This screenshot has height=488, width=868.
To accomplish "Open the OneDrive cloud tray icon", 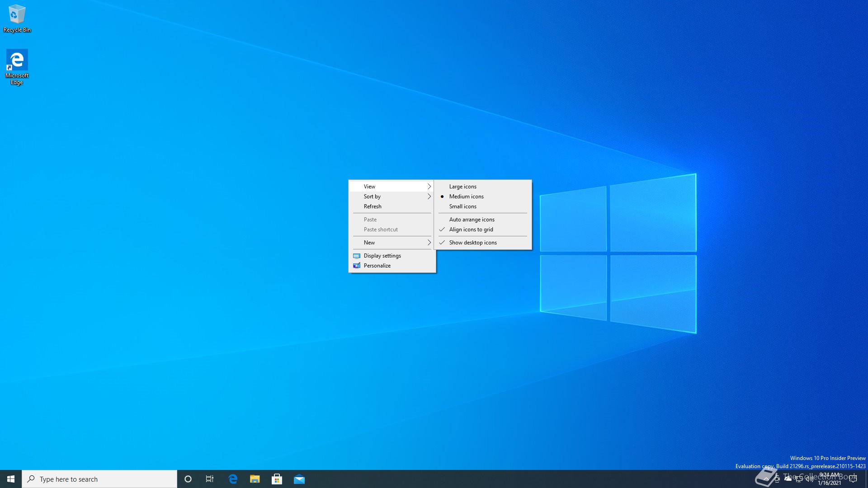I will point(788,479).
